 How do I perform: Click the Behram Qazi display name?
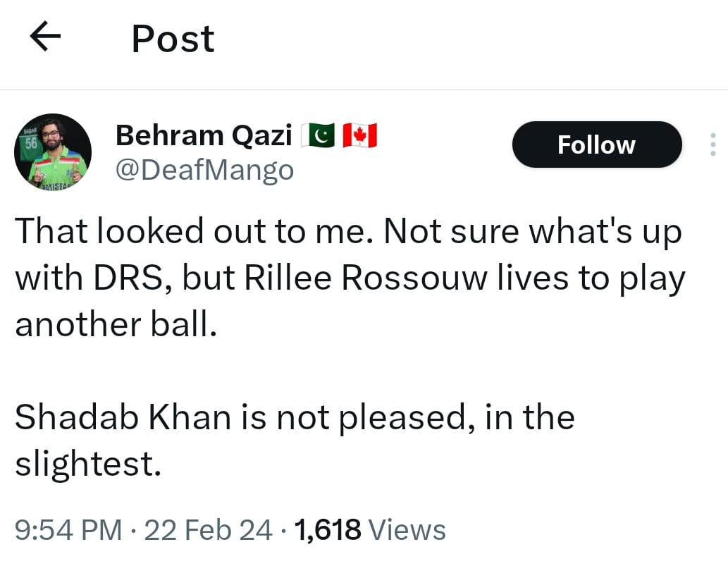point(204,135)
